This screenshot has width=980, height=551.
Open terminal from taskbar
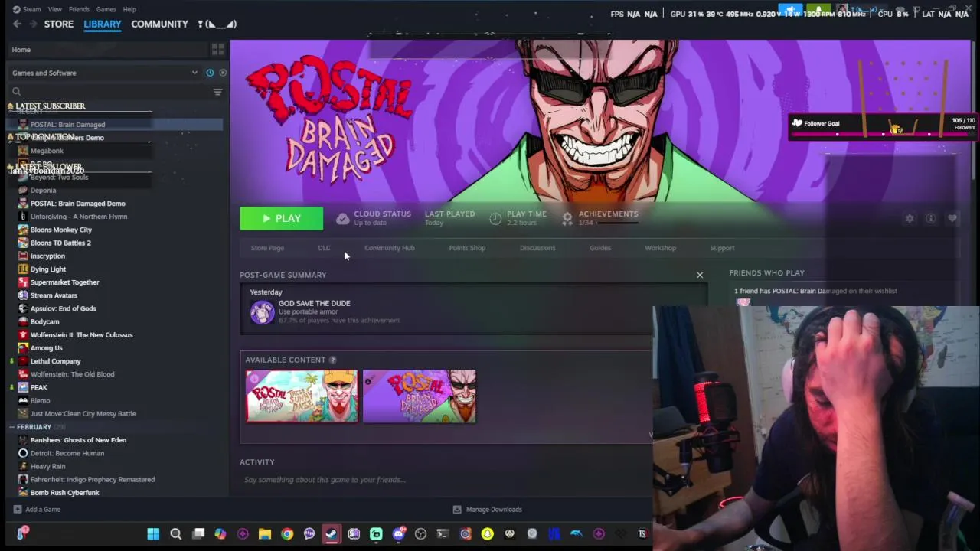(443, 534)
